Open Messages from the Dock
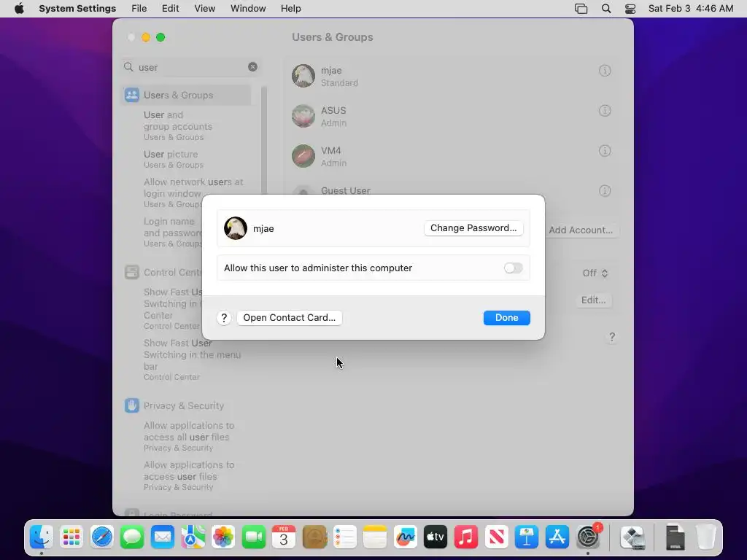This screenshot has width=747, height=560. coord(132,537)
